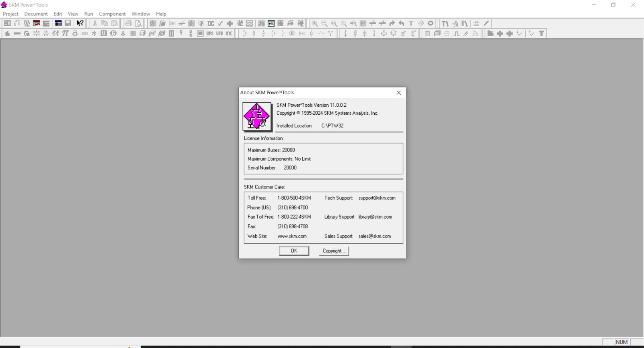Open the Edit menu
The height and width of the screenshot is (348, 644).
pos(58,14)
